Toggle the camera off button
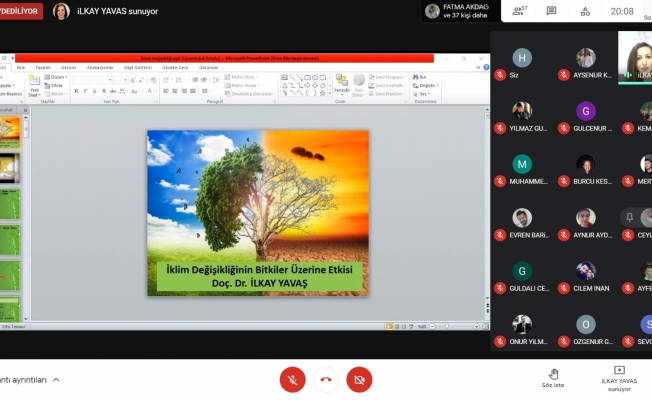This screenshot has height=400, width=652. click(359, 379)
